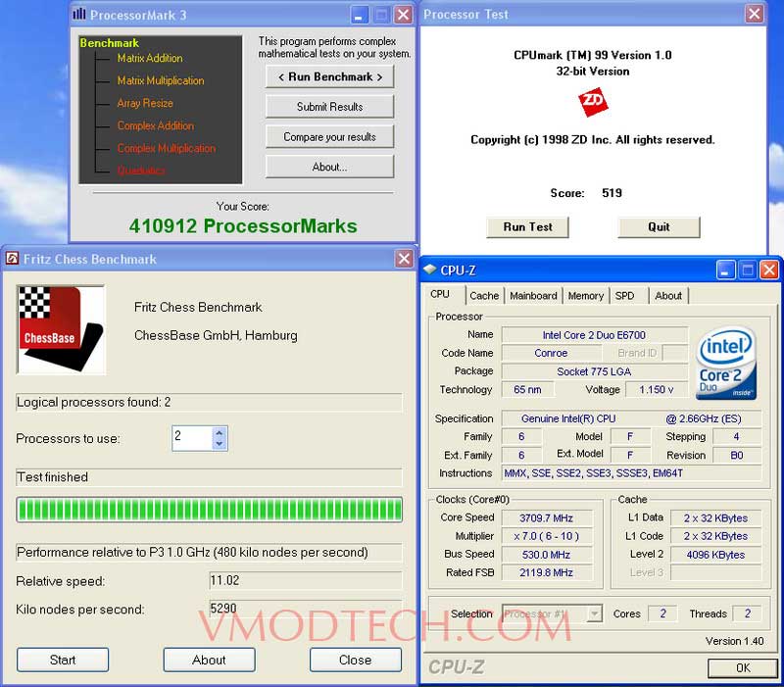Click the Core Speed value 3709.7 MHz
Image resolution: width=784 pixels, height=687 pixels.
click(x=547, y=518)
